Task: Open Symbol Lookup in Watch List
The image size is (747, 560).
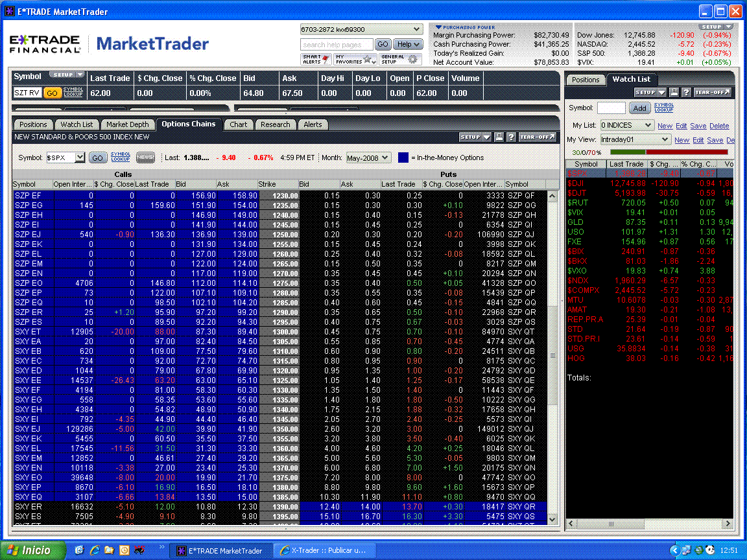Action: [663, 107]
